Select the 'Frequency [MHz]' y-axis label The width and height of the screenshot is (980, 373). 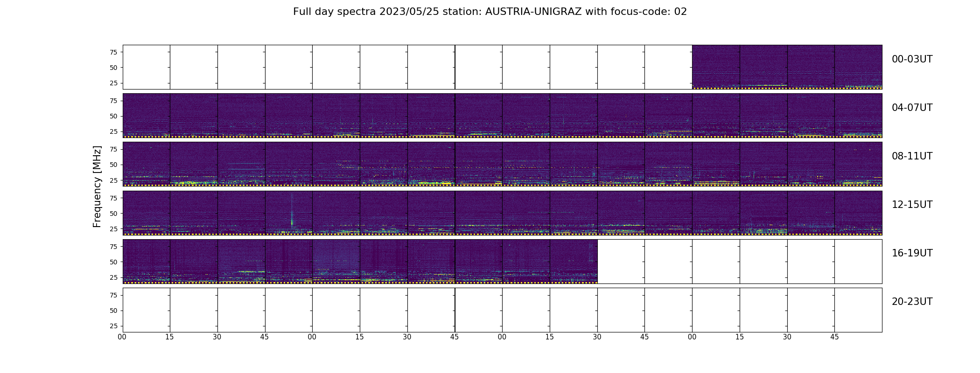pyautogui.click(x=97, y=186)
